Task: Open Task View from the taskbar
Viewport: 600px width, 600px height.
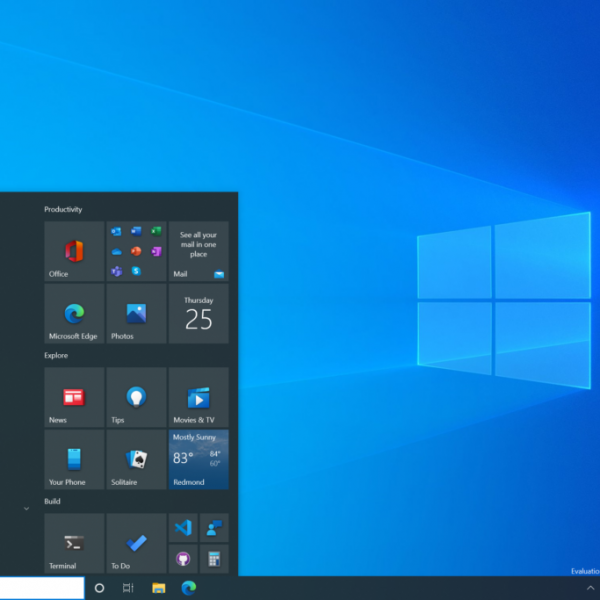Action: coord(128,588)
